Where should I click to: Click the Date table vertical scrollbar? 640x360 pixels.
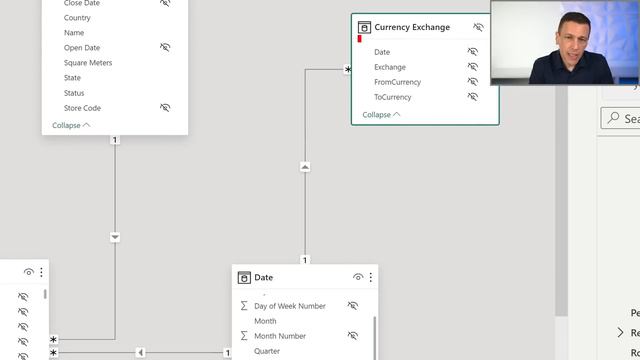pyautogui.click(x=375, y=338)
